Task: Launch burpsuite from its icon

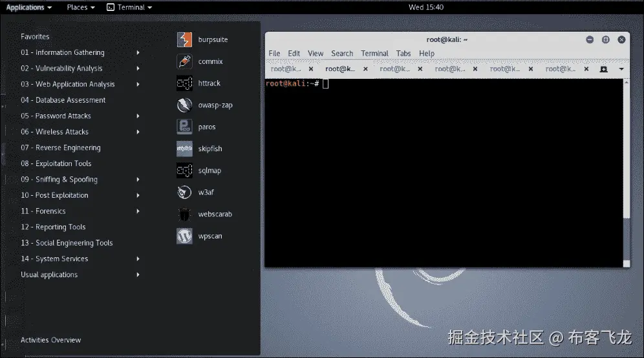Action: click(x=184, y=40)
